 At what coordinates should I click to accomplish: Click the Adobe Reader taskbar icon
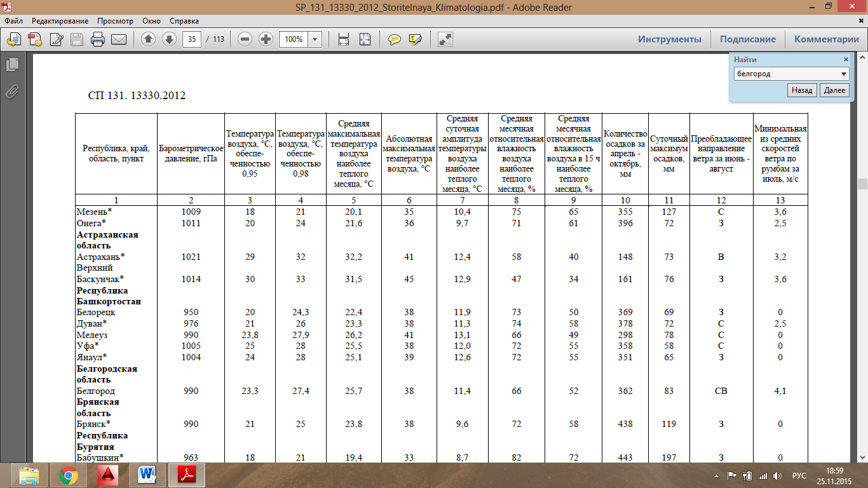coord(188,475)
